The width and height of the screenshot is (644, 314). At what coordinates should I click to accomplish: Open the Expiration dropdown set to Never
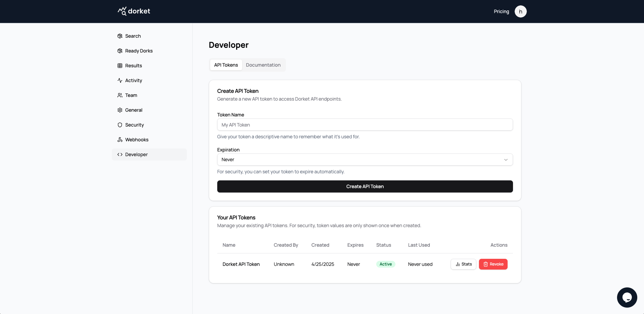point(365,160)
